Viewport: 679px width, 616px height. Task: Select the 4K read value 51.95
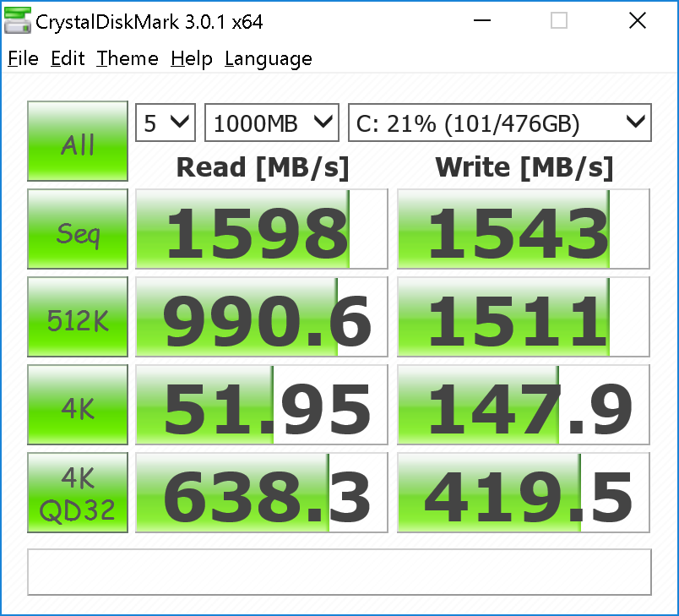pos(262,405)
